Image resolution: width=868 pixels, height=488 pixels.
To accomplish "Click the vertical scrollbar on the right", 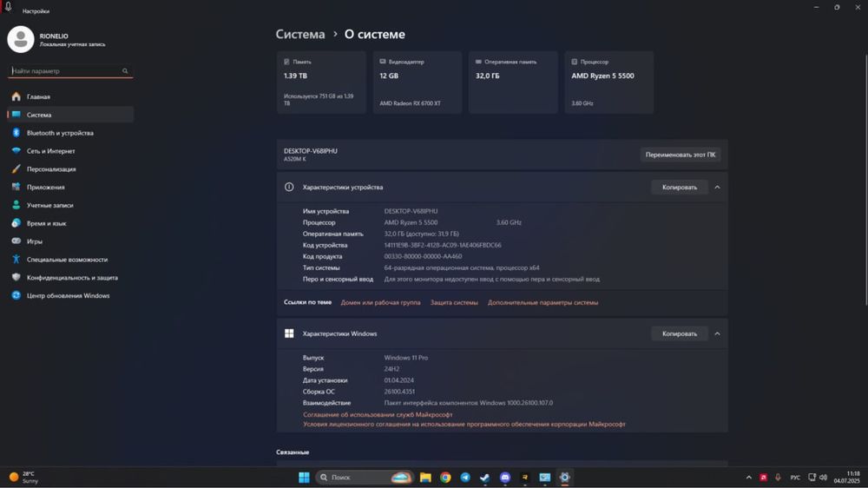I will point(865,180).
